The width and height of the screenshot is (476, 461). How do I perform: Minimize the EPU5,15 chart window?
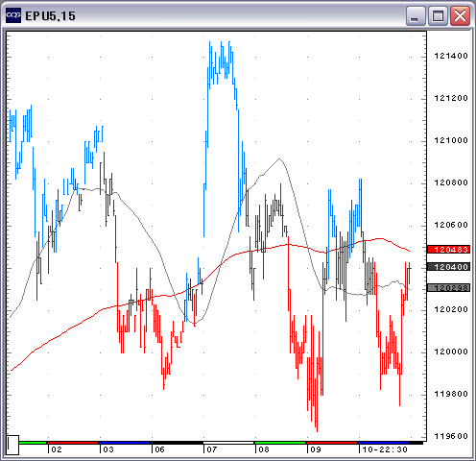416,15
